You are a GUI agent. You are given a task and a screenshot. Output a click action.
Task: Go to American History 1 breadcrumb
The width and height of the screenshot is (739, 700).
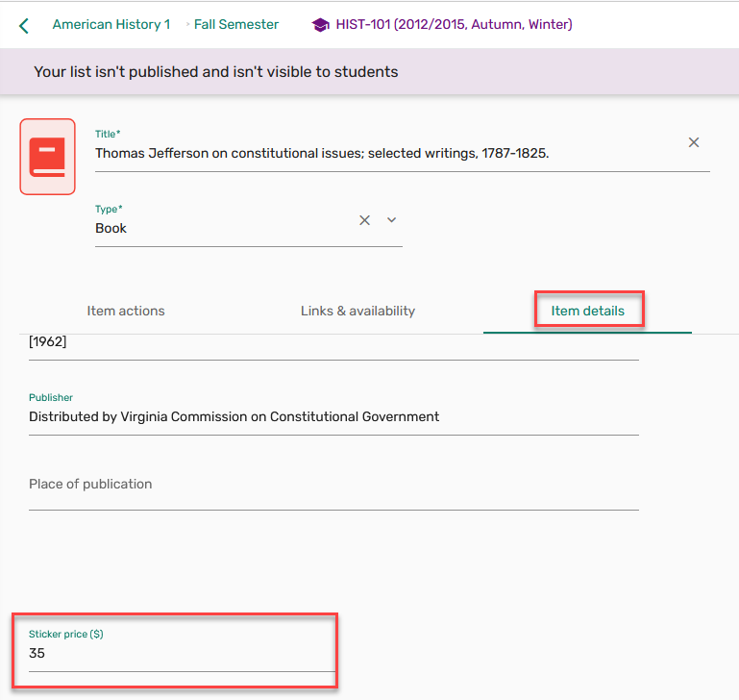pyautogui.click(x=111, y=25)
